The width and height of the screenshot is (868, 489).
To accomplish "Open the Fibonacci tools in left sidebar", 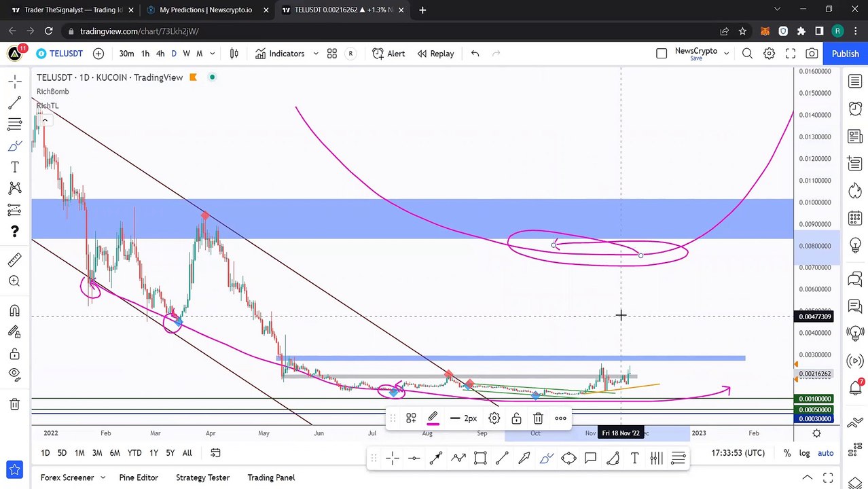I will 14,124.
